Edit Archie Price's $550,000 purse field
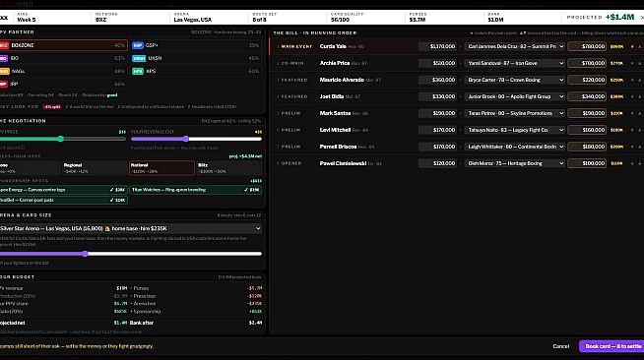This screenshot has height=360, width=644. pos(437,63)
